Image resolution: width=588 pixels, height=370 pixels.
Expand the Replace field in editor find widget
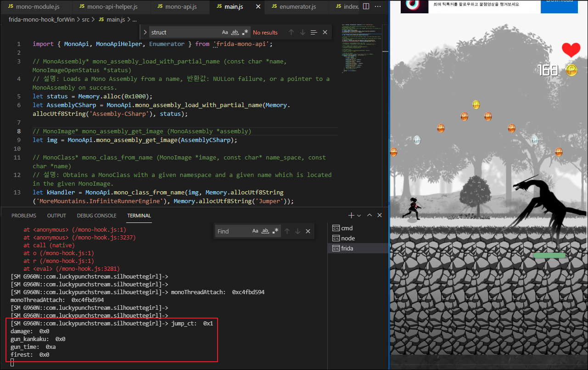tap(145, 32)
